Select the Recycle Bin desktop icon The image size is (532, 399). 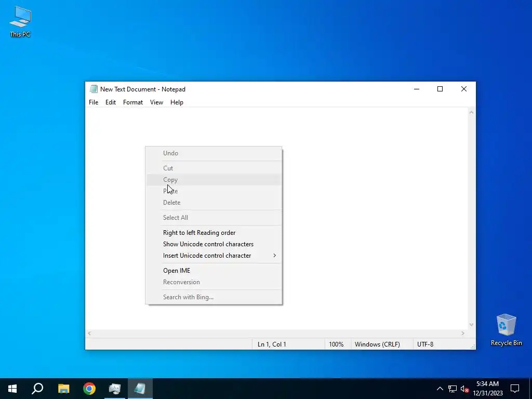(506, 330)
